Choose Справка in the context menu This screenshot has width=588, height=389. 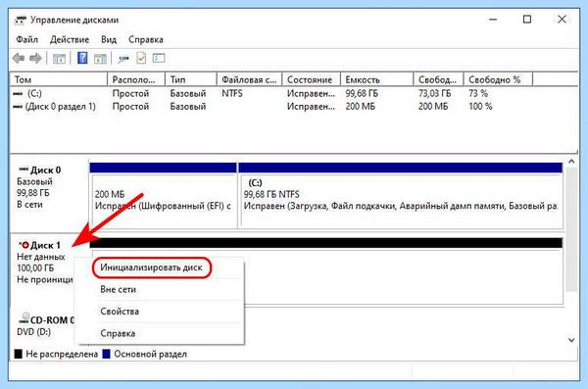coord(118,333)
